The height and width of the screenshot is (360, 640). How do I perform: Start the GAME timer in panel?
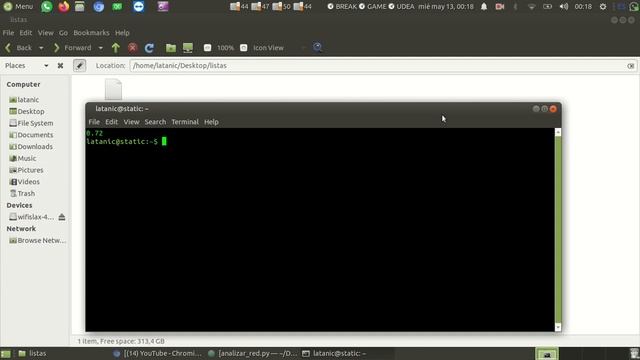point(372,7)
